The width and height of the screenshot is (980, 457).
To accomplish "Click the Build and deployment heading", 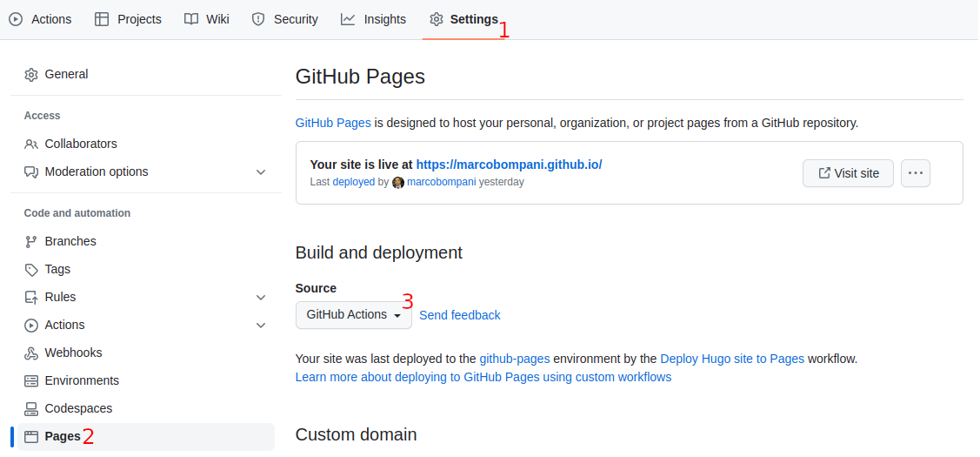I will pyautogui.click(x=379, y=253).
